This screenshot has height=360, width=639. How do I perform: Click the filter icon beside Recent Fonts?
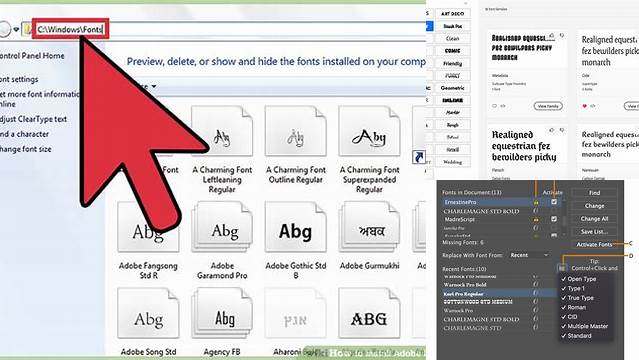click(x=562, y=268)
